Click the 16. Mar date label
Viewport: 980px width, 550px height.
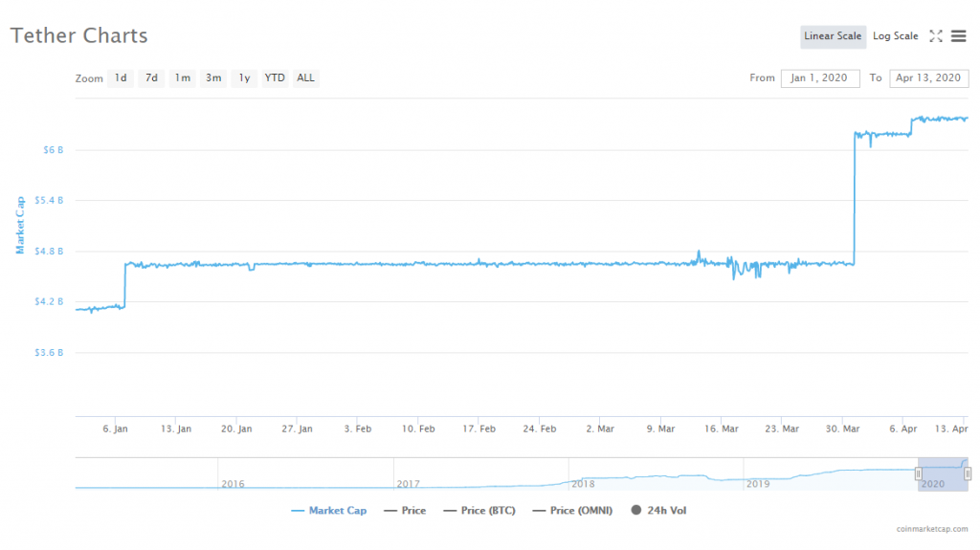point(722,429)
